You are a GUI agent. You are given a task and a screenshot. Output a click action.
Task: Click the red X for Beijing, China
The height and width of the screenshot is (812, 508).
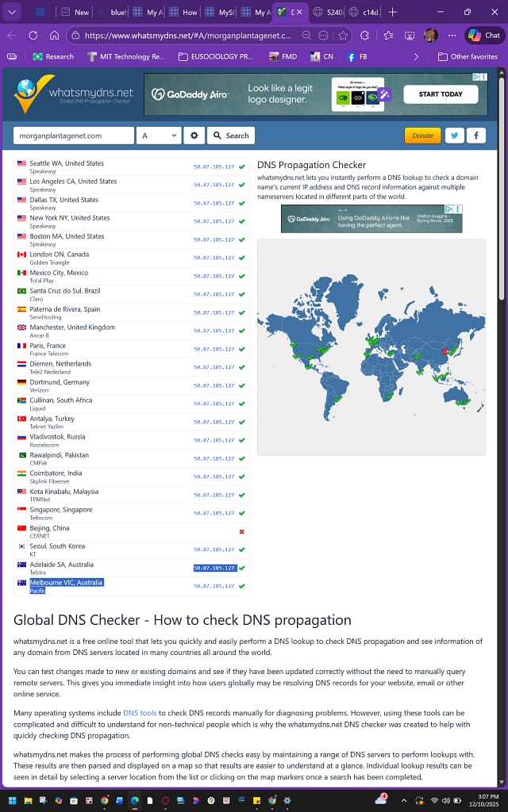click(x=241, y=531)
